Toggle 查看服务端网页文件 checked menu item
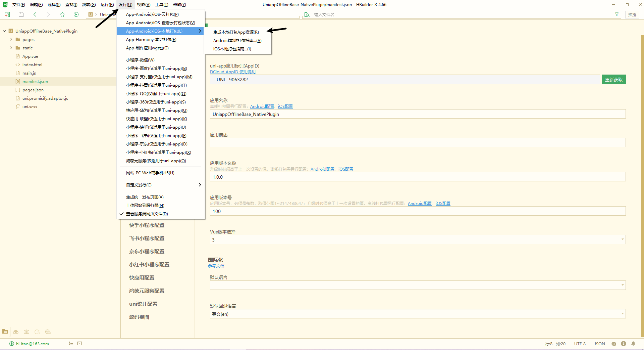The image size is (644, 350). point(147,214)
